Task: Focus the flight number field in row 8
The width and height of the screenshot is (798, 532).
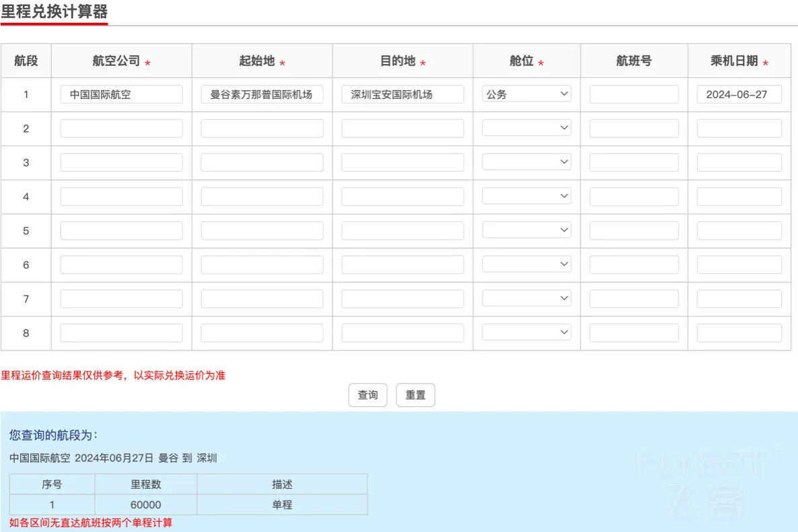Action: (634, 333)
